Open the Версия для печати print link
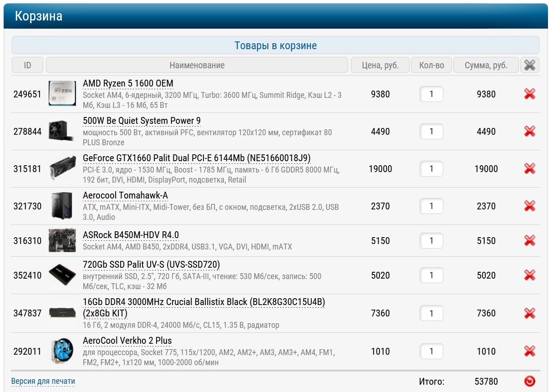This screenshot has width=553, height=392. point(43,382)
